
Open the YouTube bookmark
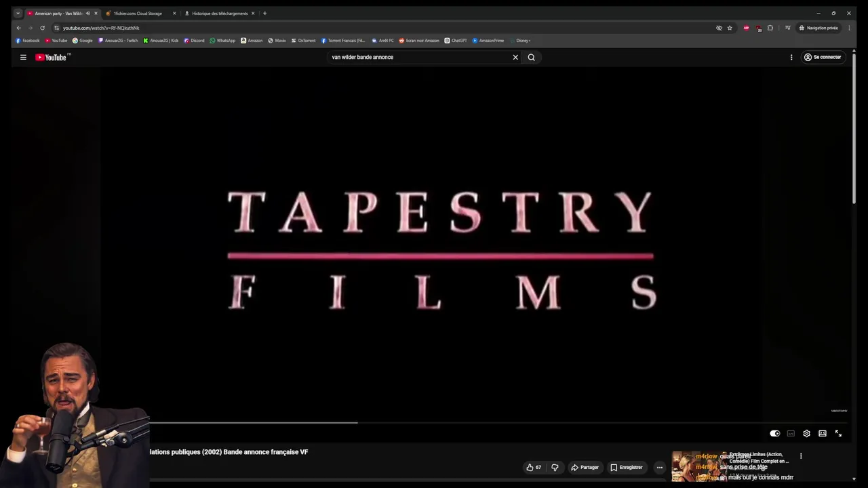(56, 41)
